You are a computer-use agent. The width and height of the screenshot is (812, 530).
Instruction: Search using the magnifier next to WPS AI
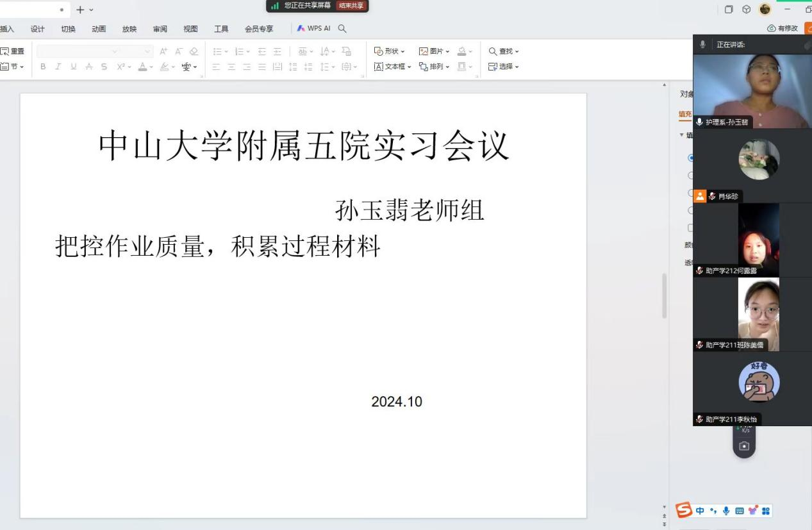coord(342,28)
